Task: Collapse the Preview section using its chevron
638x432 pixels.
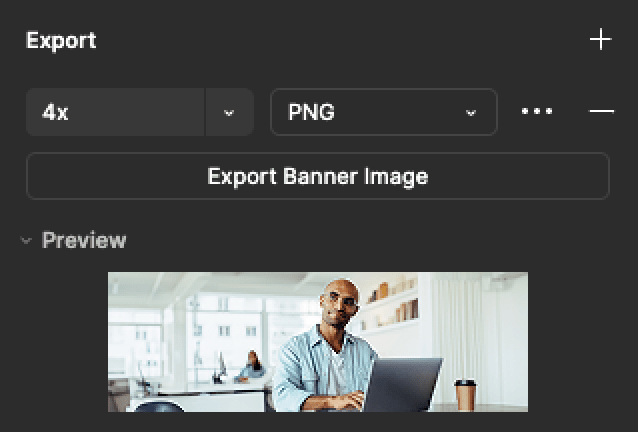Action: (x=25, y=241)
